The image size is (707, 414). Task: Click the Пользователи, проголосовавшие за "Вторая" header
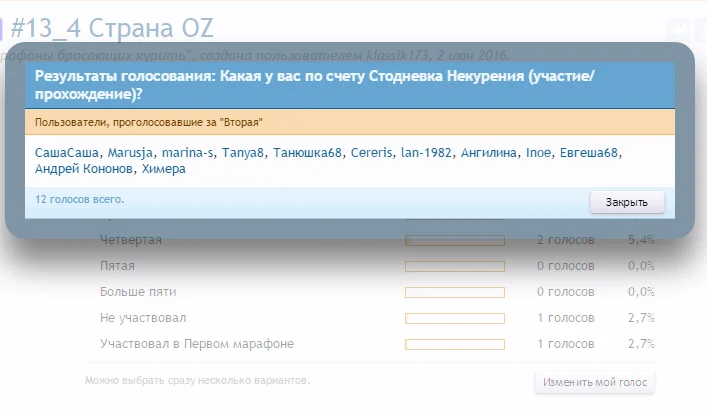click(x=149, y=122)
